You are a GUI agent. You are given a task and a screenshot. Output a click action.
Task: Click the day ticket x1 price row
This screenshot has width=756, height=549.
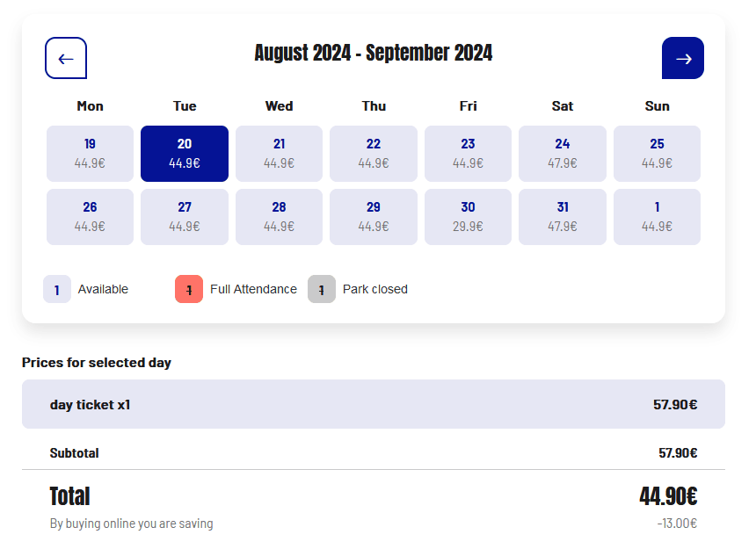[374, 404]
